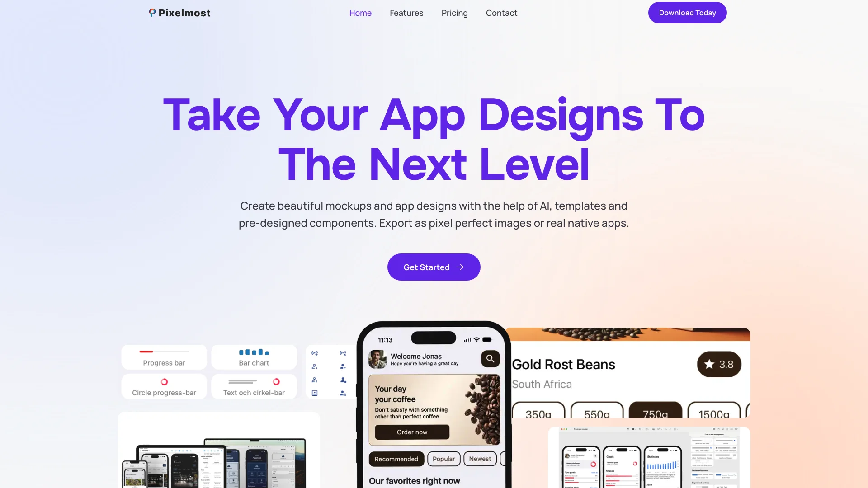
Task: Open the Pricing navigation menu item
Action: 455,13
